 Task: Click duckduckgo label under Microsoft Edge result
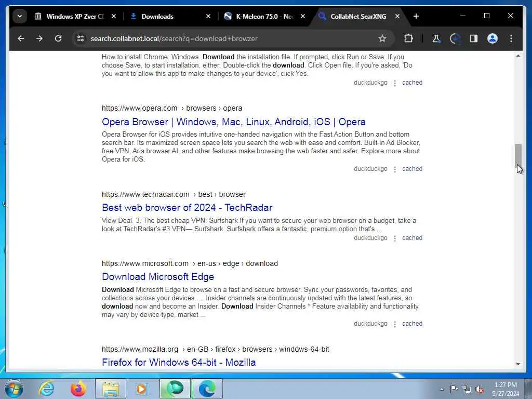pos(370,324)
